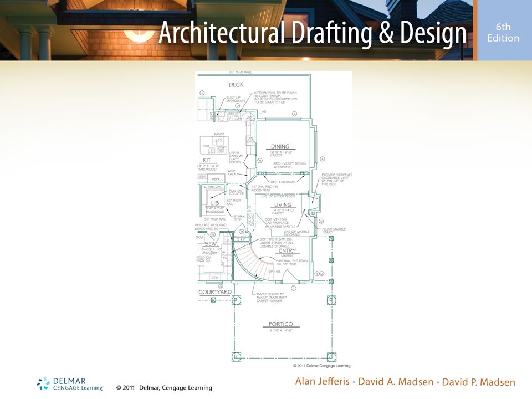Click the "COURTYARD" label
This screenshot has height=399, width=532.
tap(215, 292)
